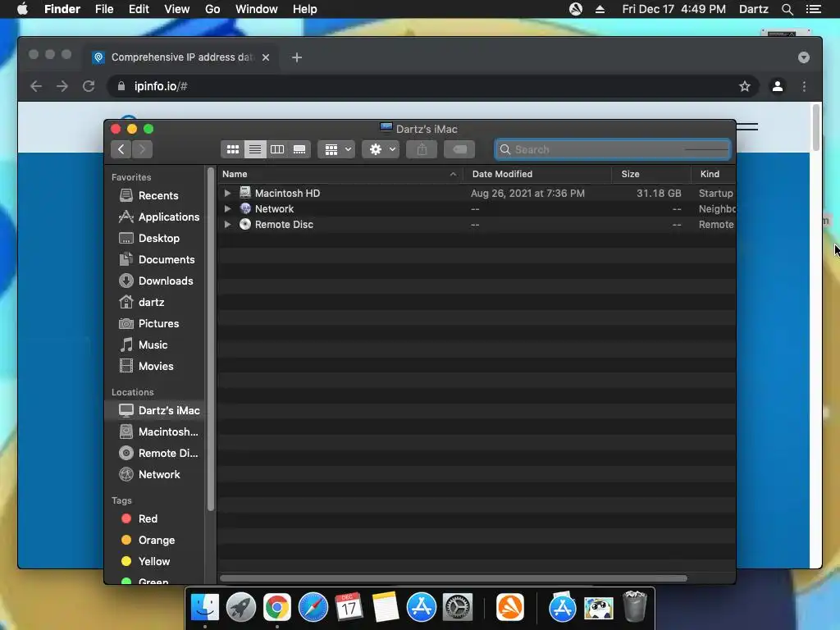The height and width of the screenshot is (630, 840).
Task: Switch Finder to column view
Action: pyautogui.click(x=277, y=149)
